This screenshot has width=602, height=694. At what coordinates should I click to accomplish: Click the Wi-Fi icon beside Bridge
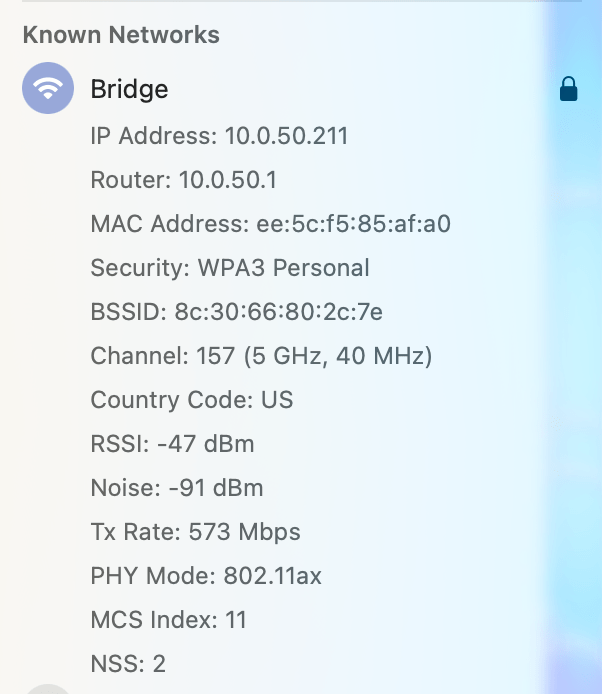(47, 89)
